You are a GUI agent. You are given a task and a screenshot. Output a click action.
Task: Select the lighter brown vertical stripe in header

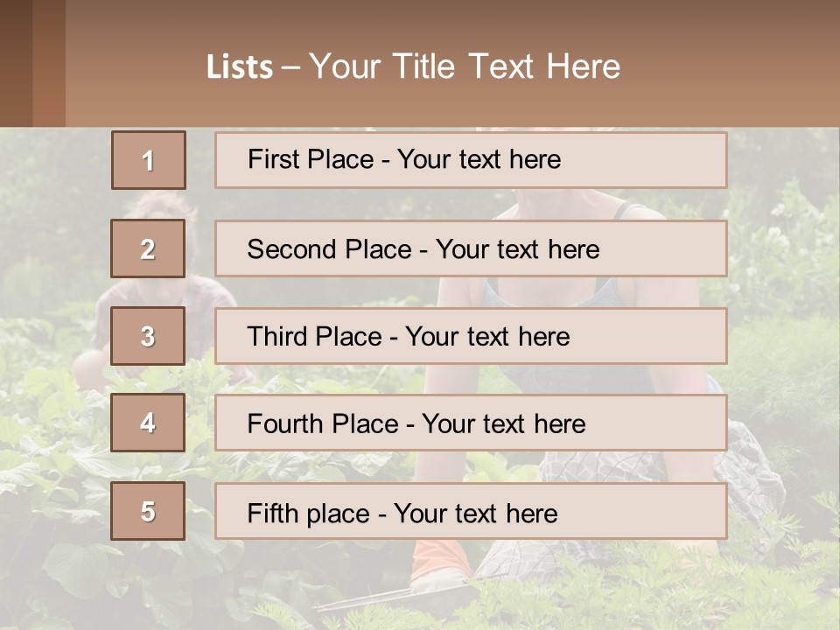[x=48, y=63]
